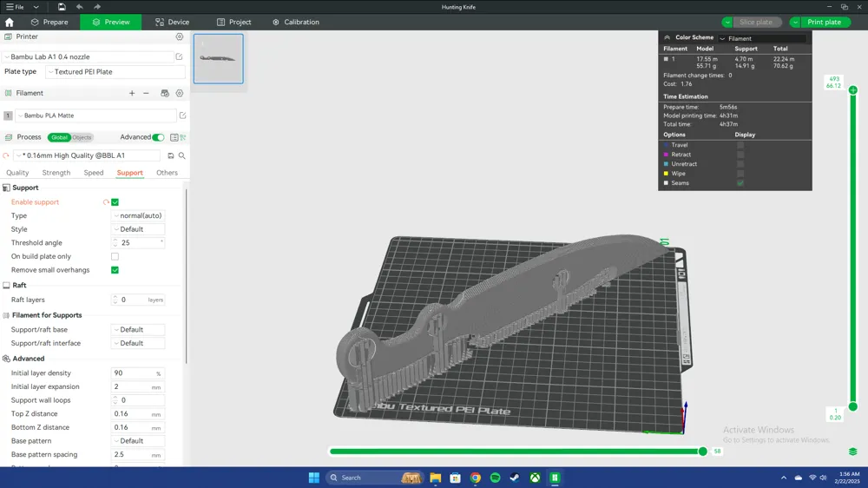Open Quality settings tab
Screen dimensions: 868x488
pyautogui.click(x=17, y=173)
